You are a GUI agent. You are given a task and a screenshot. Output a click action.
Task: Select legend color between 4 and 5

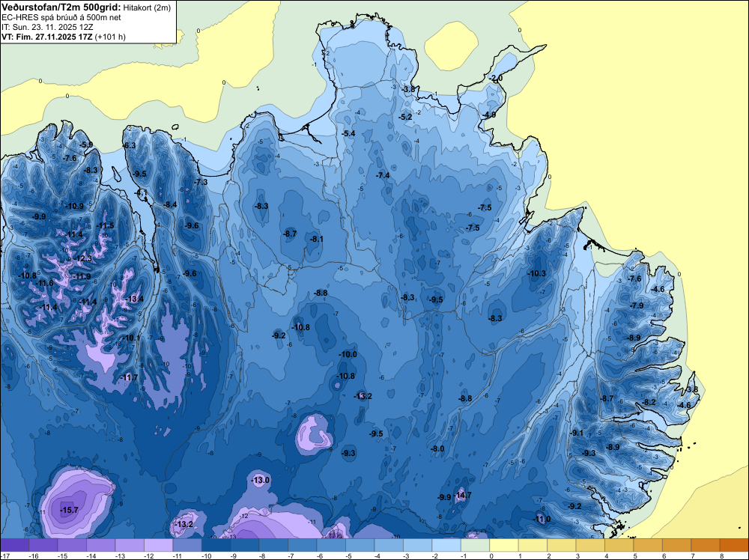tap(619, 545)
